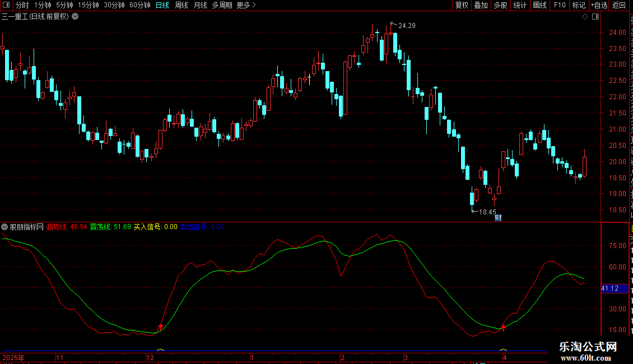Viewport: 633px width, 364px height.
Task: Open the 画线 drawing tools
Action: tap(540, 5)
